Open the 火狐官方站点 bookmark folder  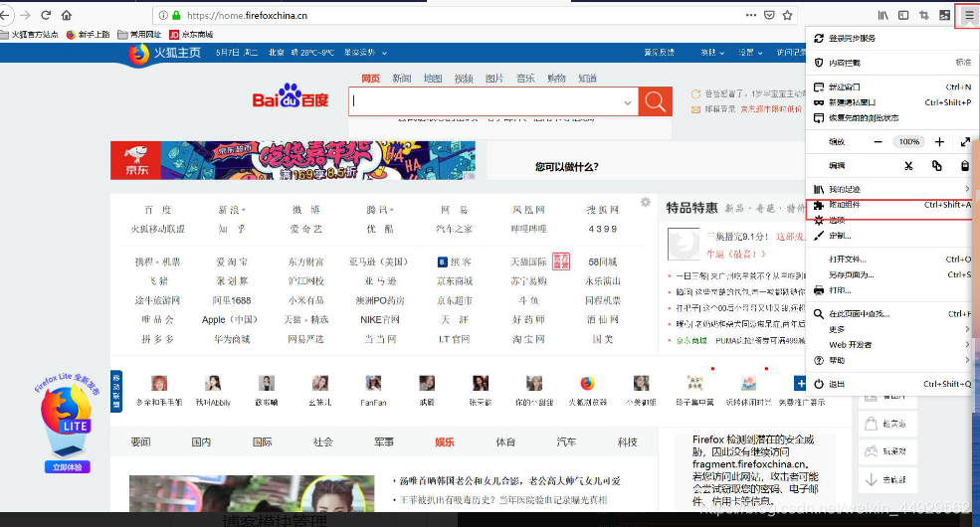click(29, 35)
